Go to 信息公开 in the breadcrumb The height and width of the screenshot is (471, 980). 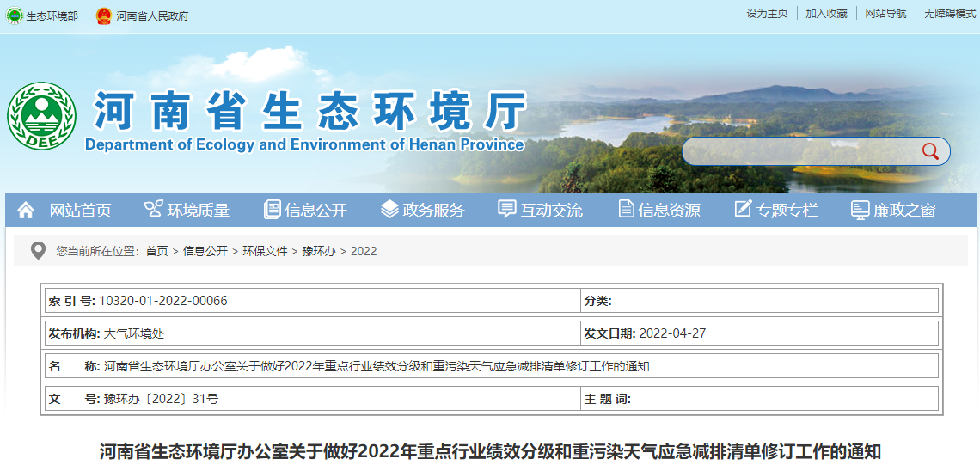point(205,251)
